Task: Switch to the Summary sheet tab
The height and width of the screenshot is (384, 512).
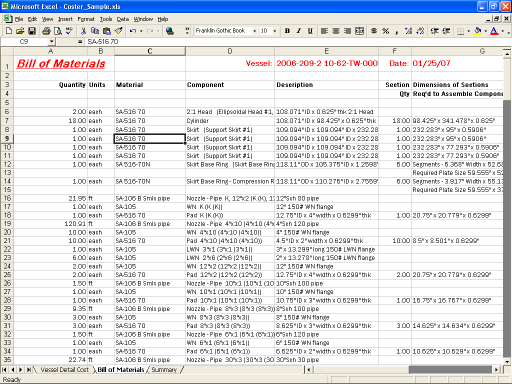Action: 164,370
